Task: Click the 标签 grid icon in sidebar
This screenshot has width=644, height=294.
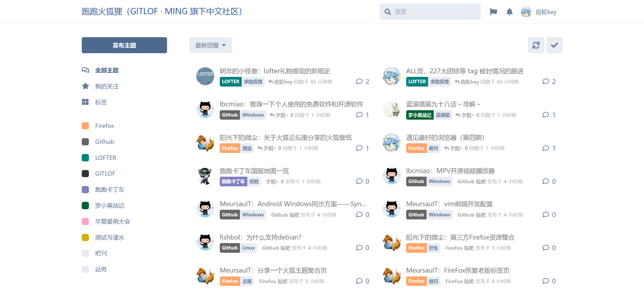Action: pos(85,102)
